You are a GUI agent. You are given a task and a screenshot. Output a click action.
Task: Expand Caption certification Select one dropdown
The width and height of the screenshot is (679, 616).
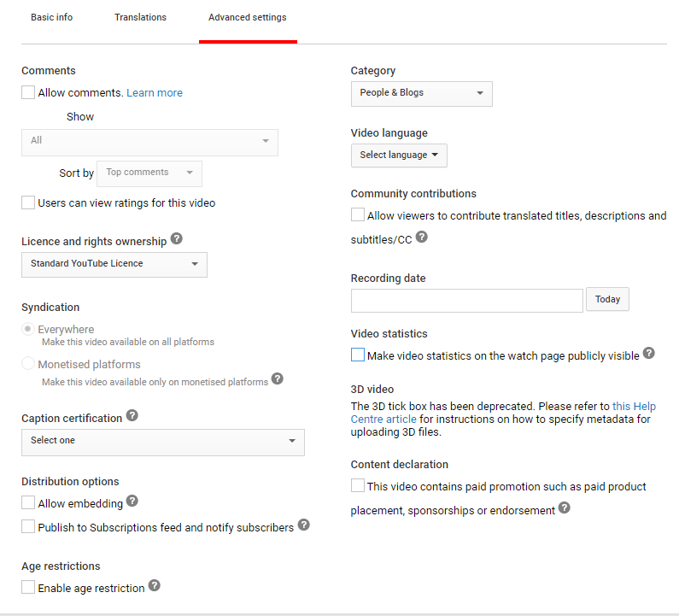[x=163, y=443]
